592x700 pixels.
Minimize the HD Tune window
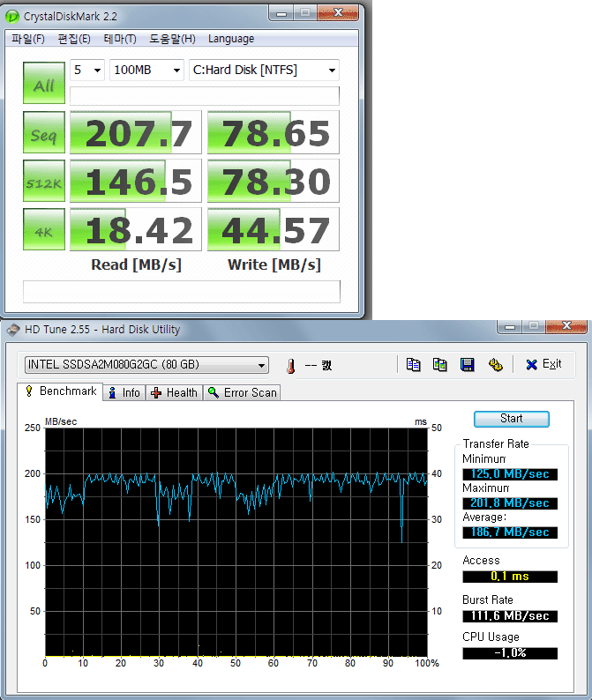[x=509, y=327]
